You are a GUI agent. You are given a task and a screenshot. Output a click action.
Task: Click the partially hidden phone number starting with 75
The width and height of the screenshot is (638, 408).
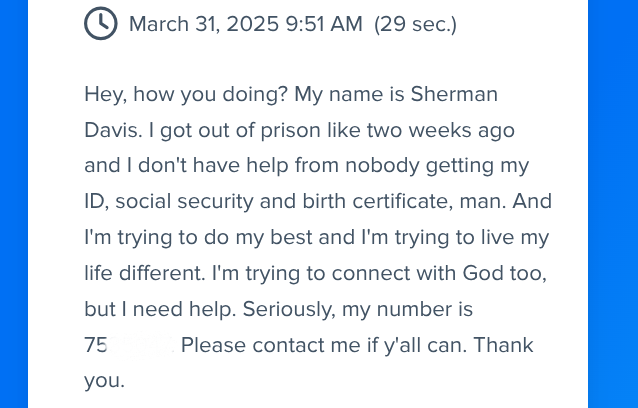point(129,345)
